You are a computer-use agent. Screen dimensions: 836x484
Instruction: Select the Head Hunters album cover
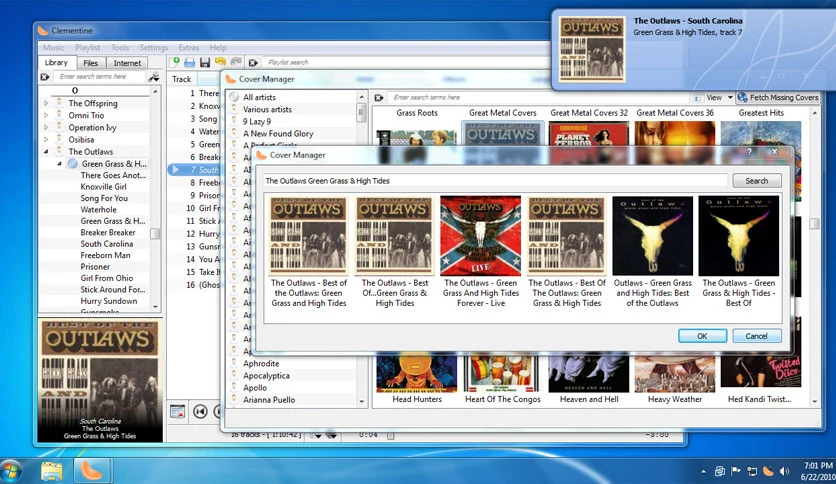click(x=416, y=373)
